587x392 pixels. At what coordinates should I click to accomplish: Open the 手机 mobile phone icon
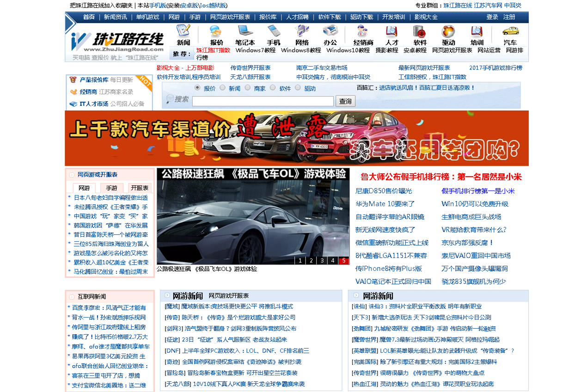coord(274,31)
